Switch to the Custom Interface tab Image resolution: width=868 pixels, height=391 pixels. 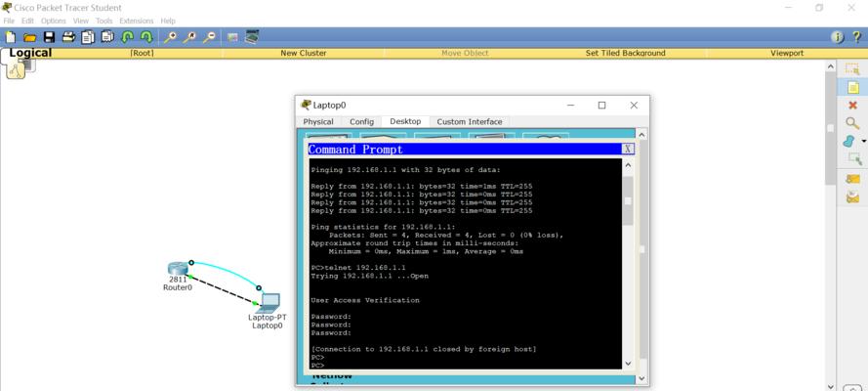tap(470, 122)
